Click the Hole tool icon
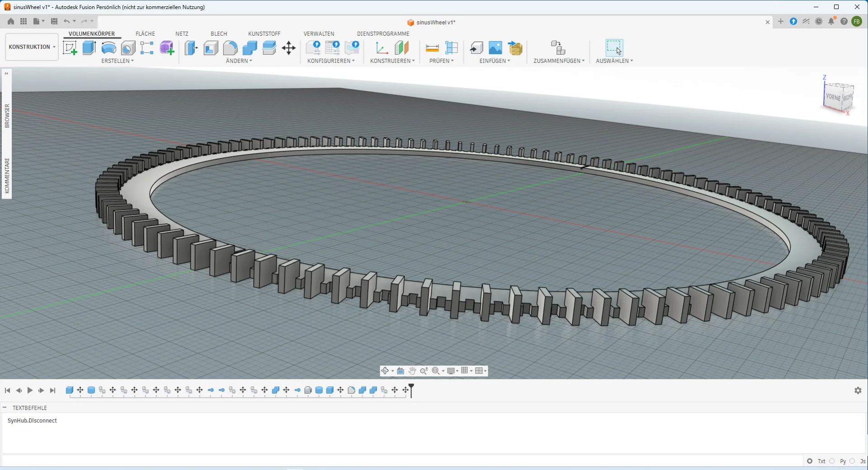The width and height of the screenshot is (868, 470). tap(128, 47)
